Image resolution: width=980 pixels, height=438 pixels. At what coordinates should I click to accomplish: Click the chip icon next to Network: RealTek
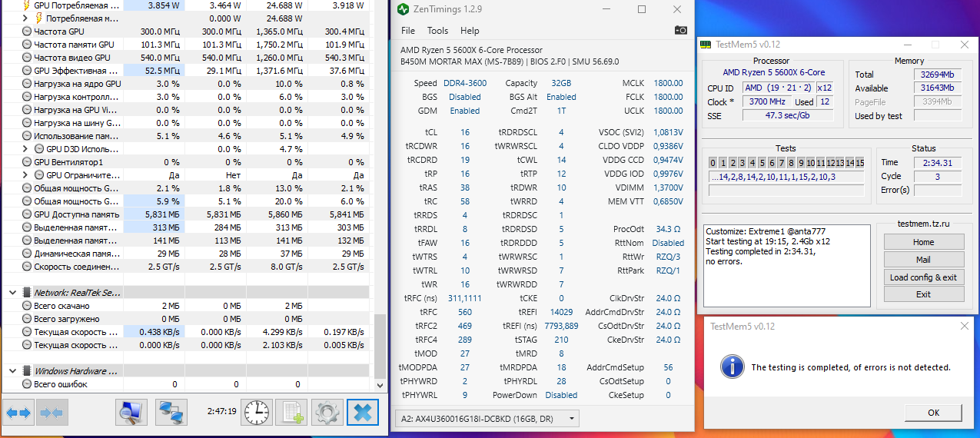[x=27, y=293]
